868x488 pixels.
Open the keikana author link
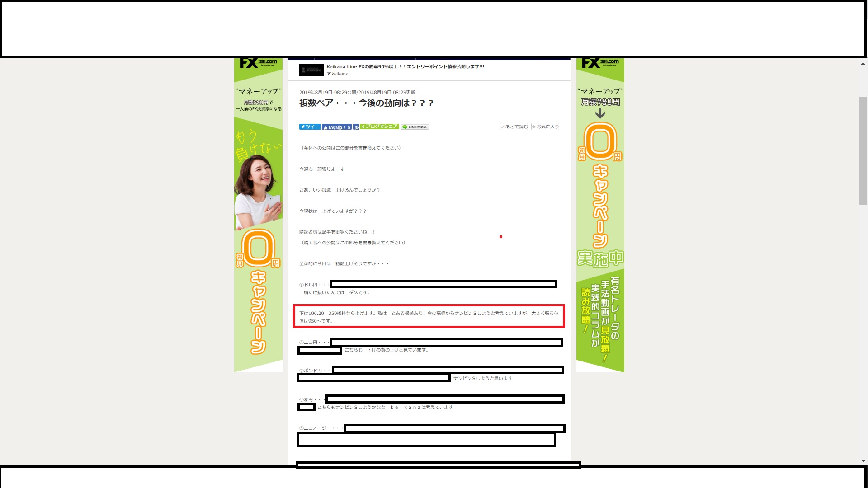[x=340, y=74]
